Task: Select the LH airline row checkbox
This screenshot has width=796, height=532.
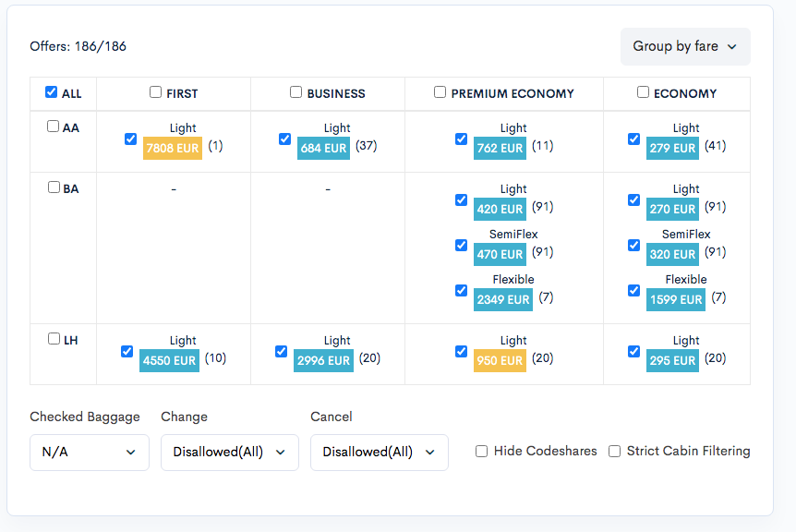Action: [x=54, y=339]
